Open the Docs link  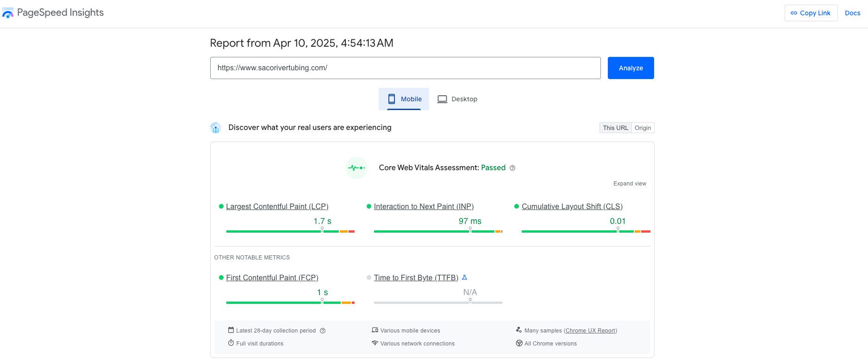(852, 13)
